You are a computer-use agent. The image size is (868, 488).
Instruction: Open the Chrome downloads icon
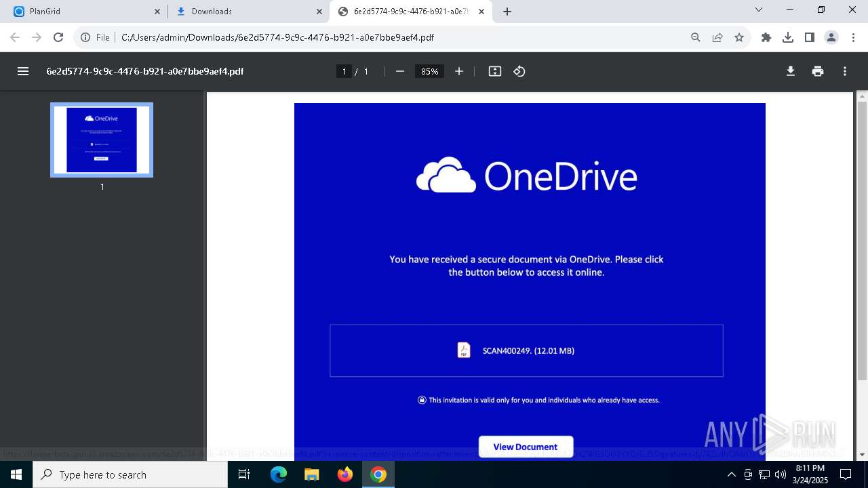pos(788,37)
